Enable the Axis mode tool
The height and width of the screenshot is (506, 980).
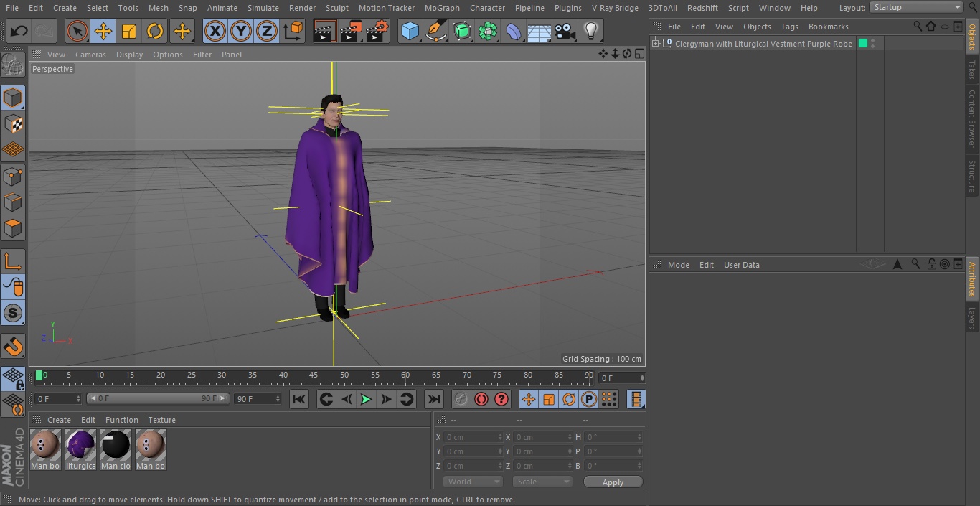click(x=13, y=261)
